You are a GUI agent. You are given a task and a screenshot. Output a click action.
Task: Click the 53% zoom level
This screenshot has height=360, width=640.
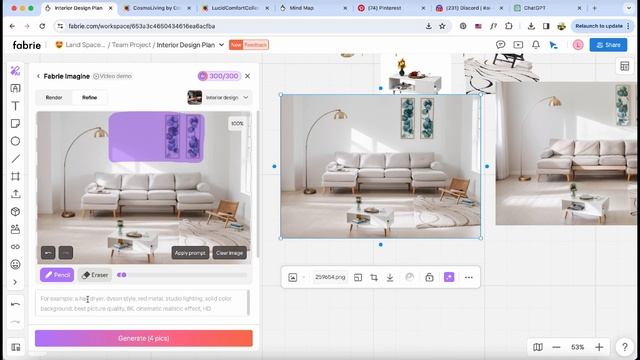coord(578,347)
